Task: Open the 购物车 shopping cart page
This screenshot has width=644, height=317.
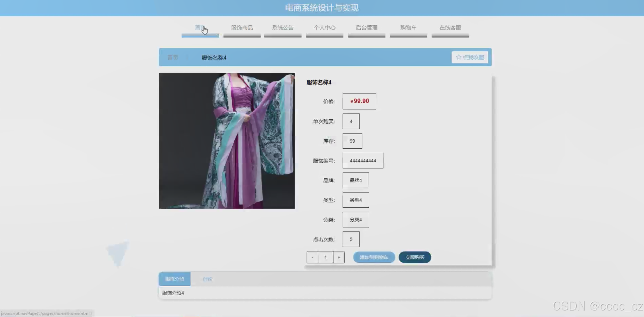Action: (x=408, y=28)
